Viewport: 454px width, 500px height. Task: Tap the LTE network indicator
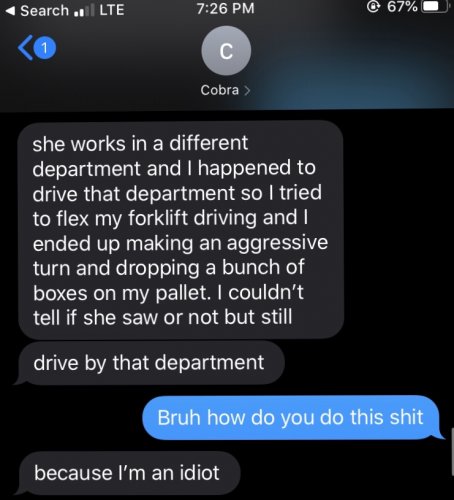pyautogui.click(x=112, y=10)
